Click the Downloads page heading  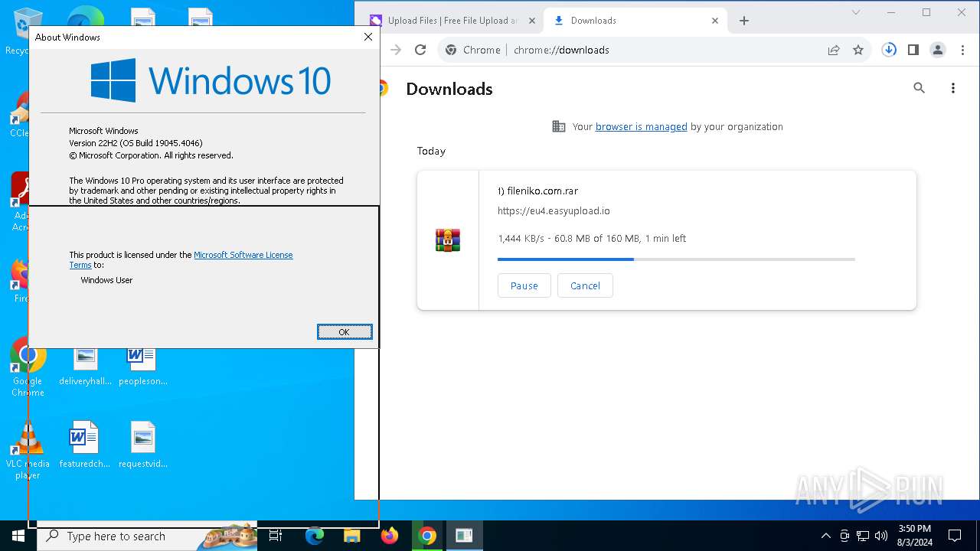[x=449, y=89]
